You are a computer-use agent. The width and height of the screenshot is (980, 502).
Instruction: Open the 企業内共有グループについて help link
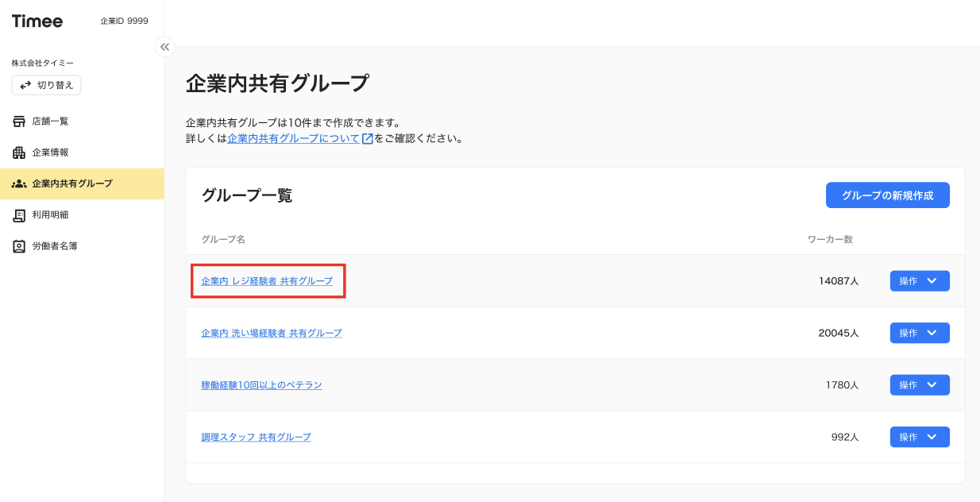pos(293,138)
